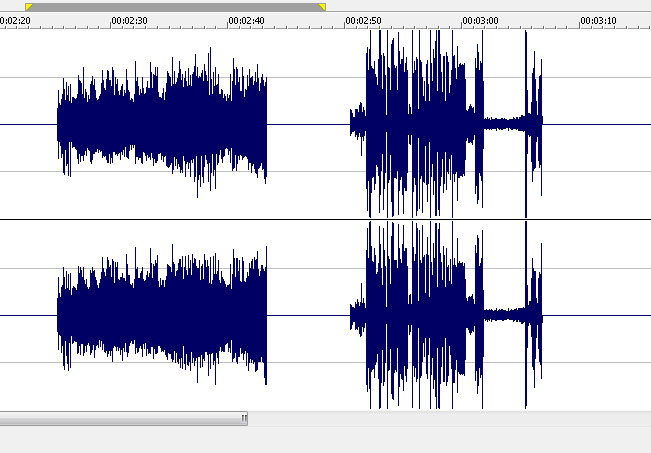
Task: Click the 00:02:40 label on the time ruler
Action: pyautogui.click(x=247, y=21)
